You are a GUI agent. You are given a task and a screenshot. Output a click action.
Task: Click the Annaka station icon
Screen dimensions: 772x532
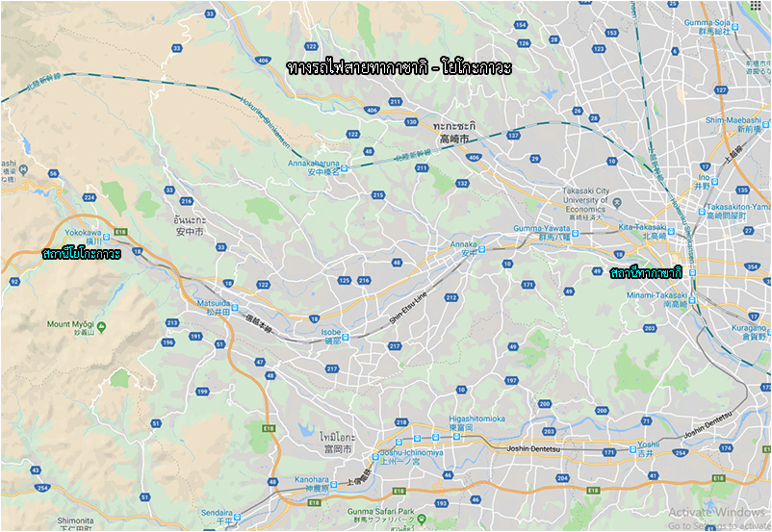482,249
